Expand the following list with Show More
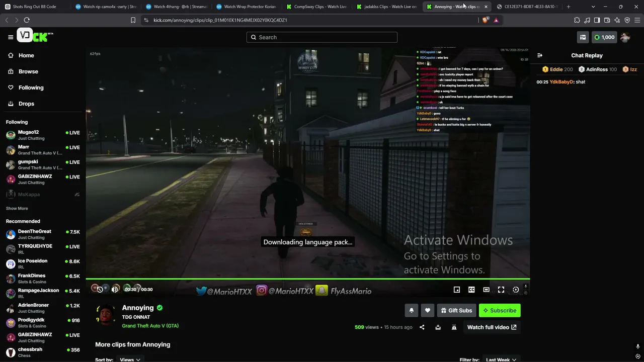The image size is (644, 362). pos(17,208)
